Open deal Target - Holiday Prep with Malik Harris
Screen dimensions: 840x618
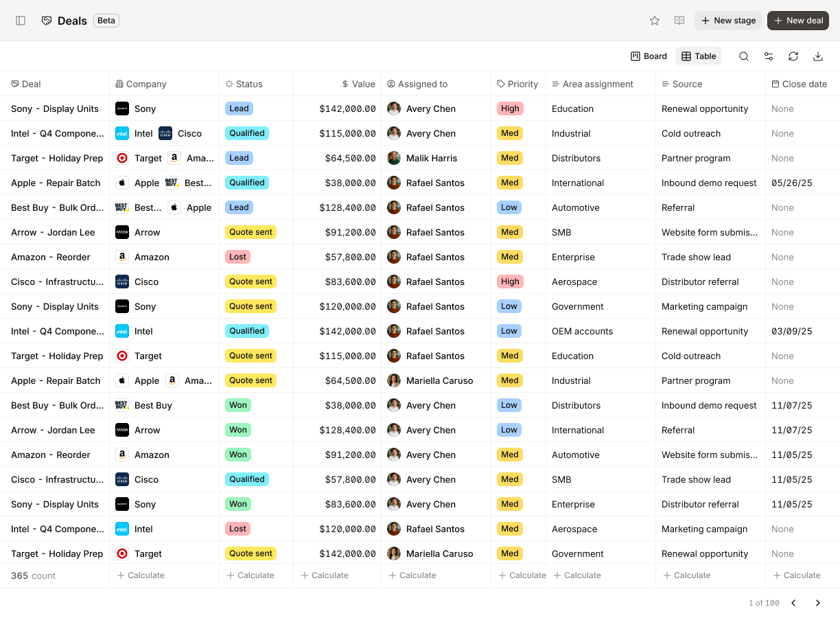[x=57, y=158]
